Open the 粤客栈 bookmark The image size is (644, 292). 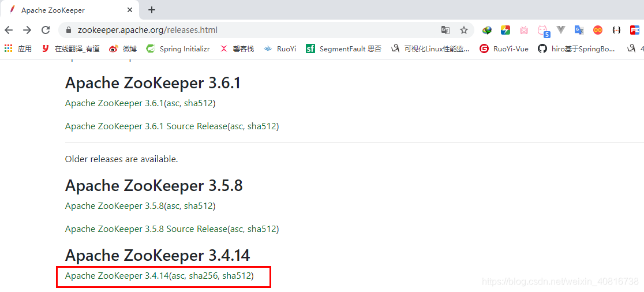(x=237, y=49)
